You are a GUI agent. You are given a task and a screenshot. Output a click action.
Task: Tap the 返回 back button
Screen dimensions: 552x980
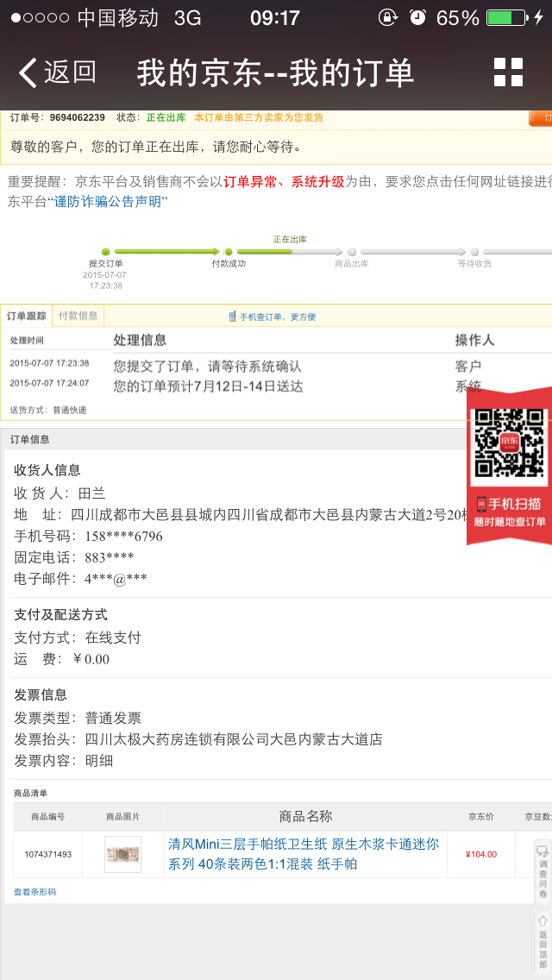[x=58, y=72]
